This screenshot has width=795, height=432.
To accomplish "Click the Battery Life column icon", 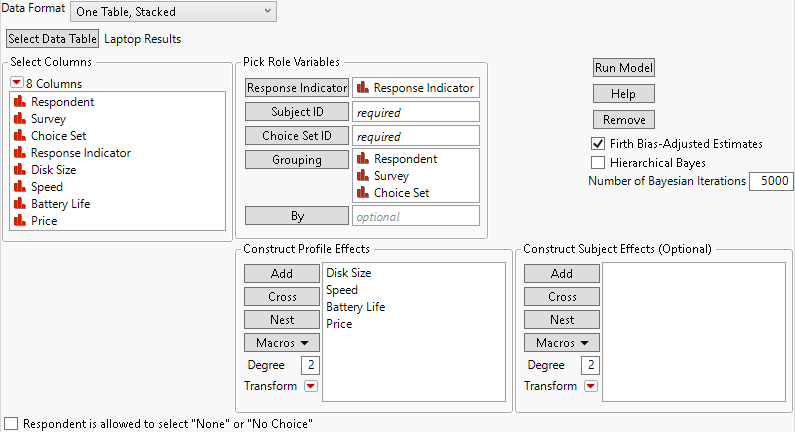I will pos(20,204).
